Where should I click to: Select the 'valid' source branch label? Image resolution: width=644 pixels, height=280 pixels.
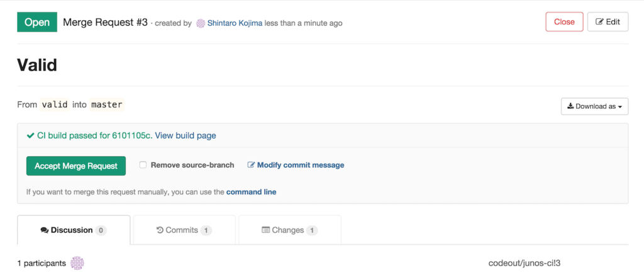55,104
